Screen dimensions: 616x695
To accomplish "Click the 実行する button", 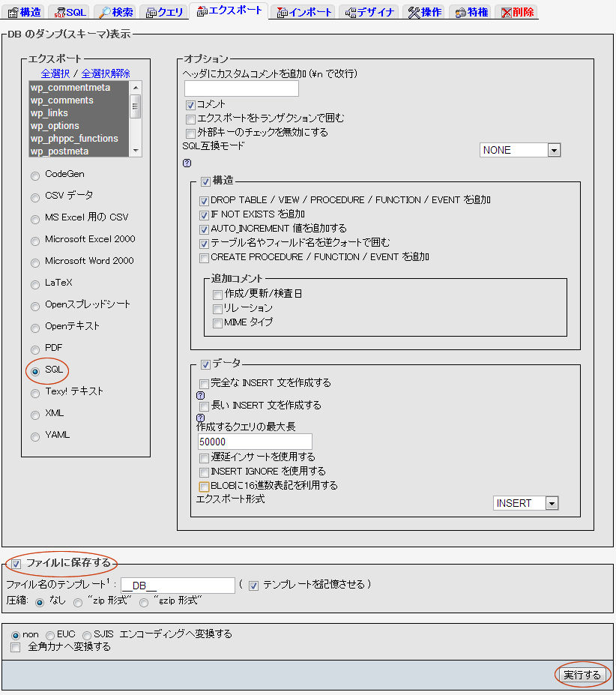I will coord(582,675).
